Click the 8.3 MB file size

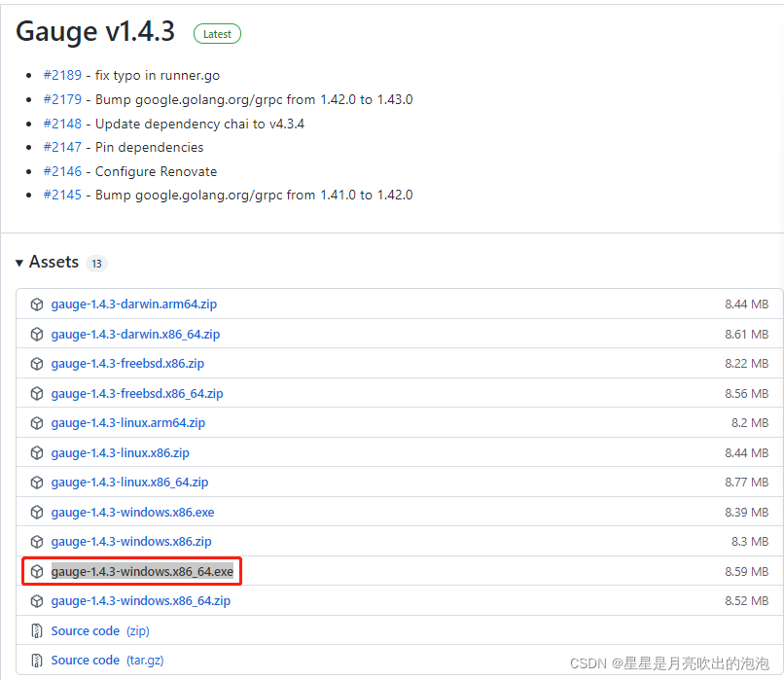coord(750,542)
